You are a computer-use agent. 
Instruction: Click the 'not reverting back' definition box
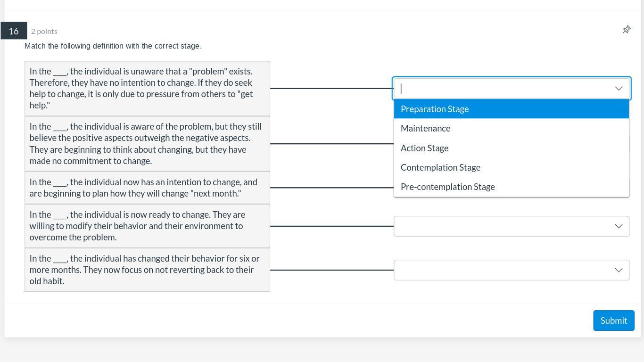pyautogui.click(x=147, y=270)
